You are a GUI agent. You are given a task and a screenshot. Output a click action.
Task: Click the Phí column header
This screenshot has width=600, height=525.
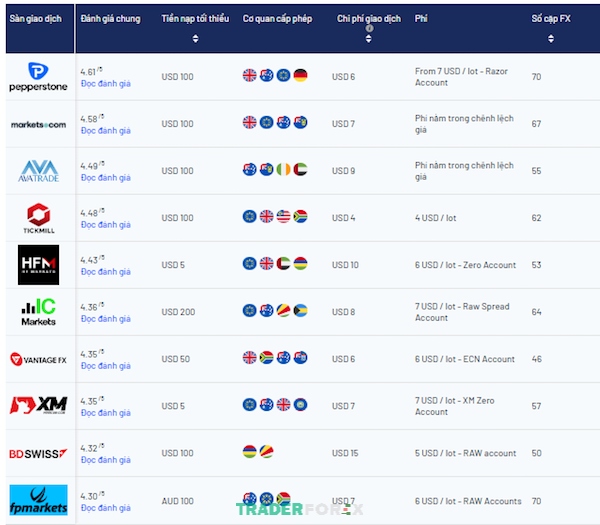tap(421, 19)
